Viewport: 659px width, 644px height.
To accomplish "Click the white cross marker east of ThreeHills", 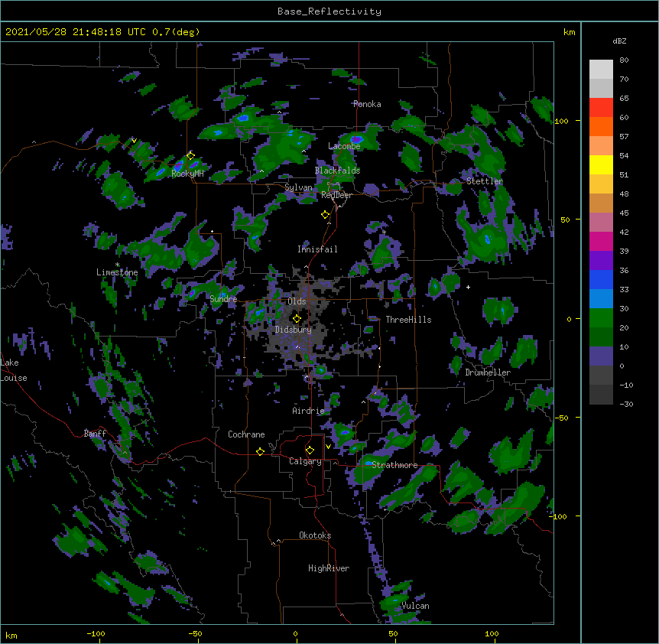I will click(x=468, y=287).
